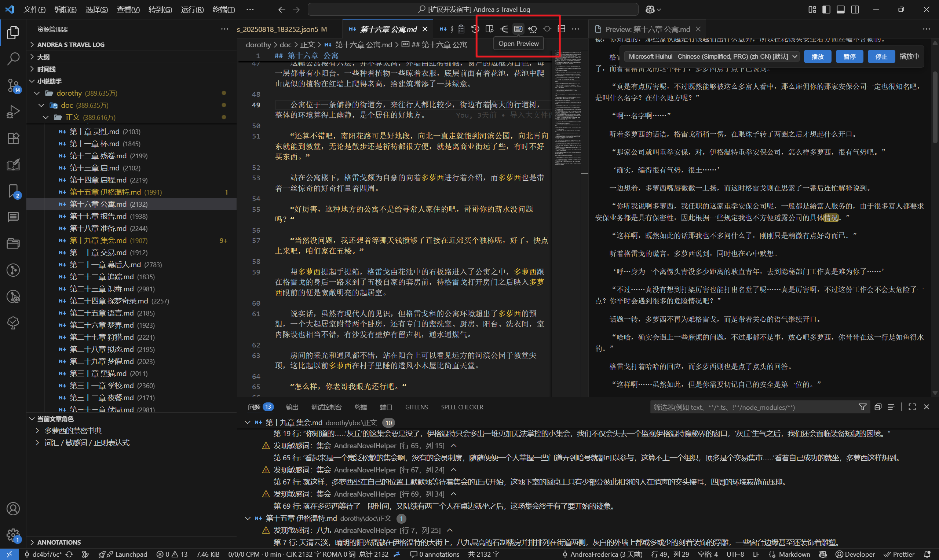
Task: Click the Split Editor icon in editor title bar
Action: (562, 28)
